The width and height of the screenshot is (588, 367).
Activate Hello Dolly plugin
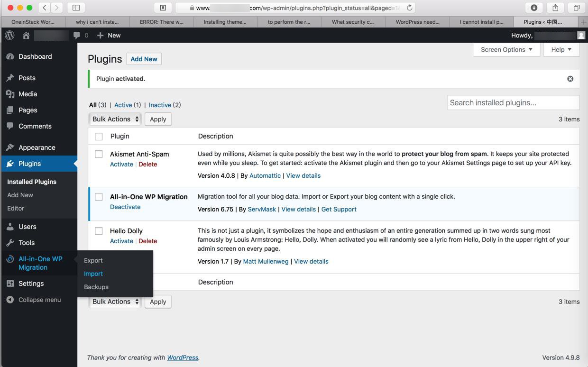(x=121, y=241)
